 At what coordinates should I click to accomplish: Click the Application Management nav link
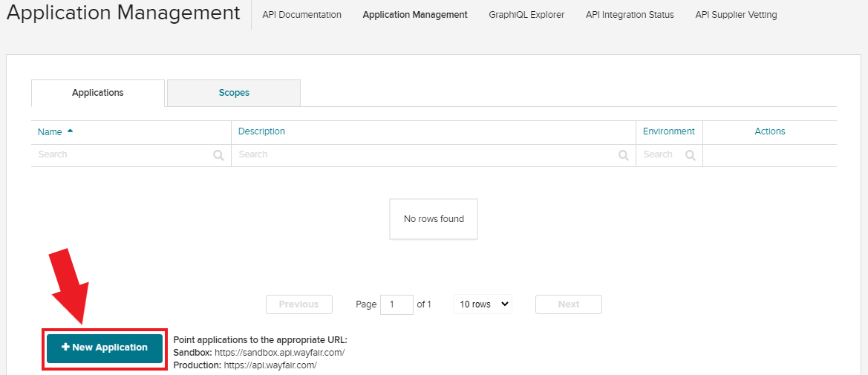click(x=415, y=15)
